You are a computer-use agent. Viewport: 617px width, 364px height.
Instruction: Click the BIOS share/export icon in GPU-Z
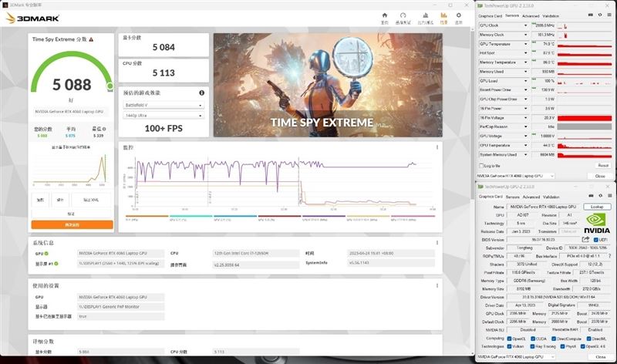point(585,239)
